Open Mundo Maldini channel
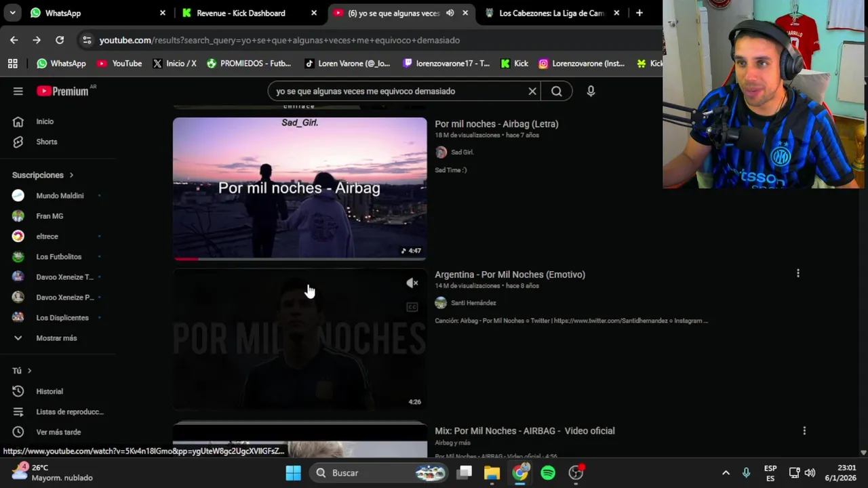 pyautogui.click(x=58, y=195)
